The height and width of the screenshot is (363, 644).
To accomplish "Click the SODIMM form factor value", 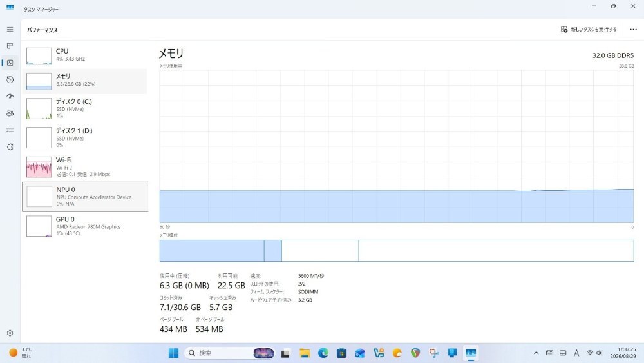I will [308, 292].
